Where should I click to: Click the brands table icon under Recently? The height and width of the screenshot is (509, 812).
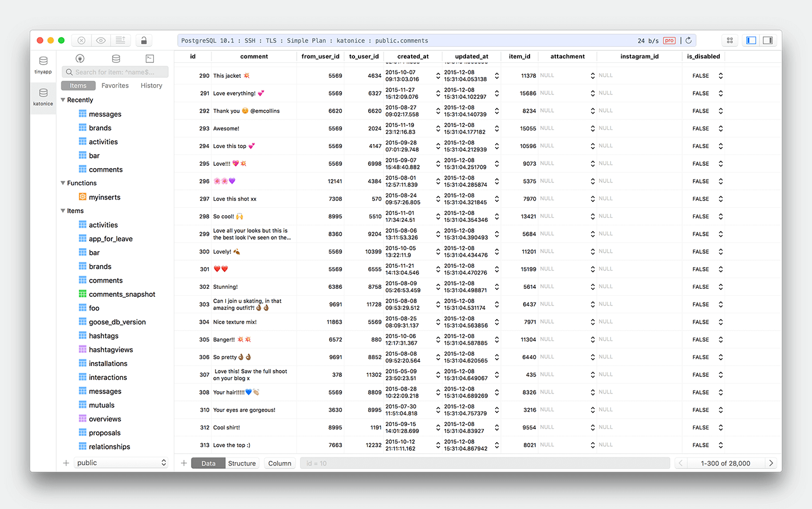(x=83, y=128)
